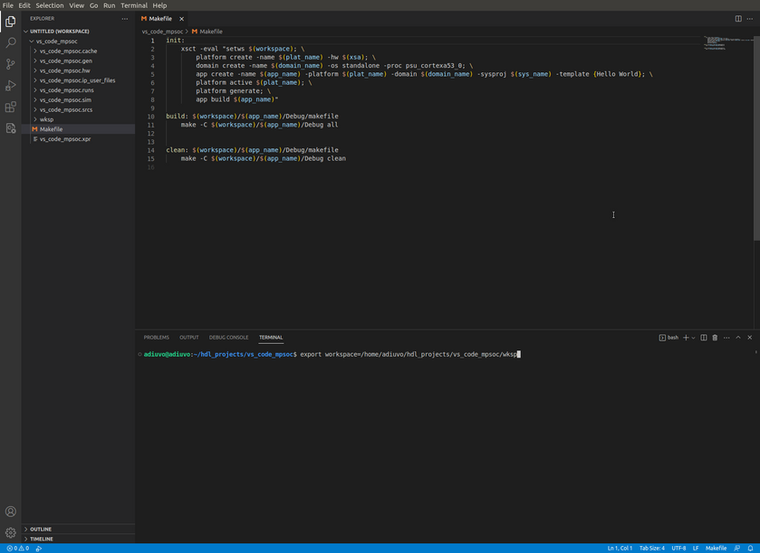The height and width of the screenshot is (553, 760).
Task: Click the Accounts icon in activity bar
Action: point(11,512)
